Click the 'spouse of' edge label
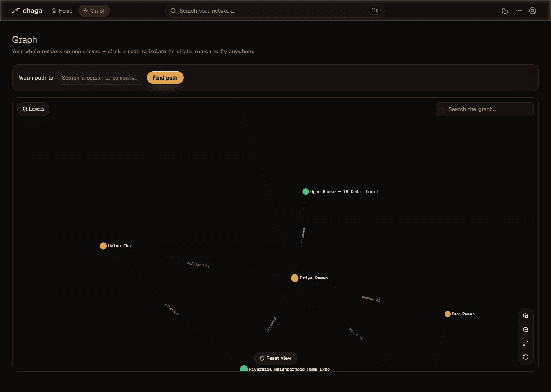551x392 pixels. pyautogui.click(x=371, y=298)
